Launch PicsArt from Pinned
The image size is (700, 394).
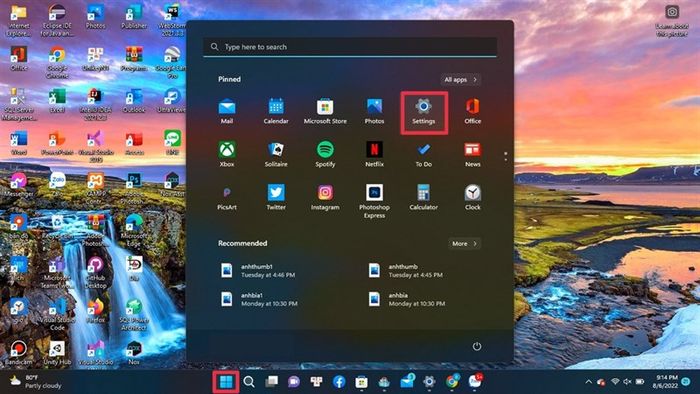[x=227, y=197]
